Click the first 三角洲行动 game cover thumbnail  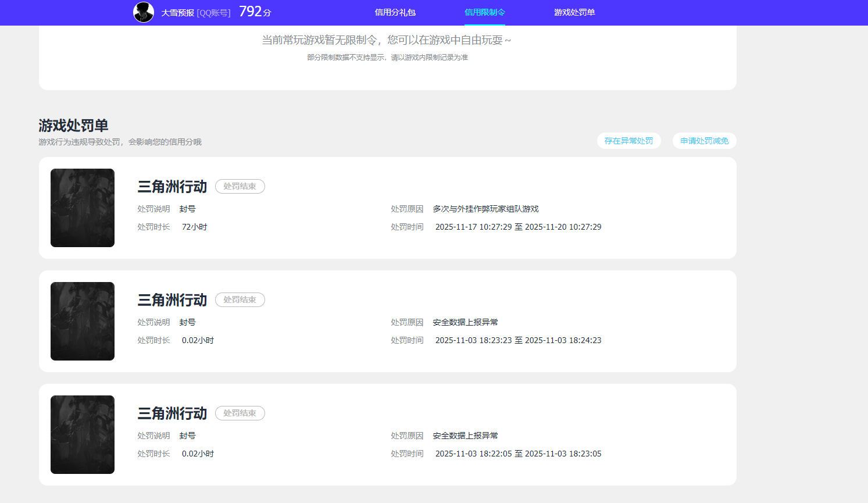(82, 208)
